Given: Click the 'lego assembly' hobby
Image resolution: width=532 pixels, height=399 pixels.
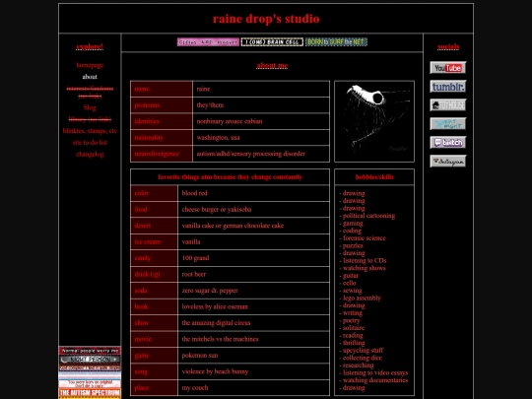Looking at the screenshot, I should pyautogui.click(x=360, y=298).
